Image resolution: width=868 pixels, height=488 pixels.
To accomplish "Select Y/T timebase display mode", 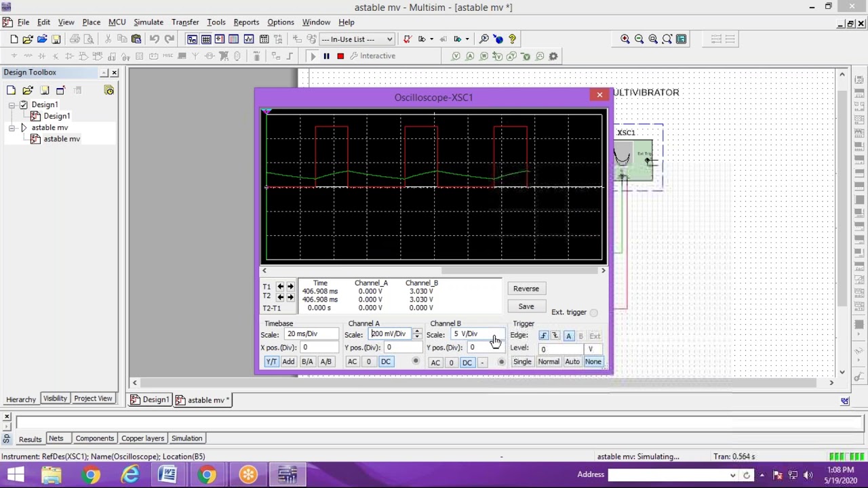I will pos(271,362).
